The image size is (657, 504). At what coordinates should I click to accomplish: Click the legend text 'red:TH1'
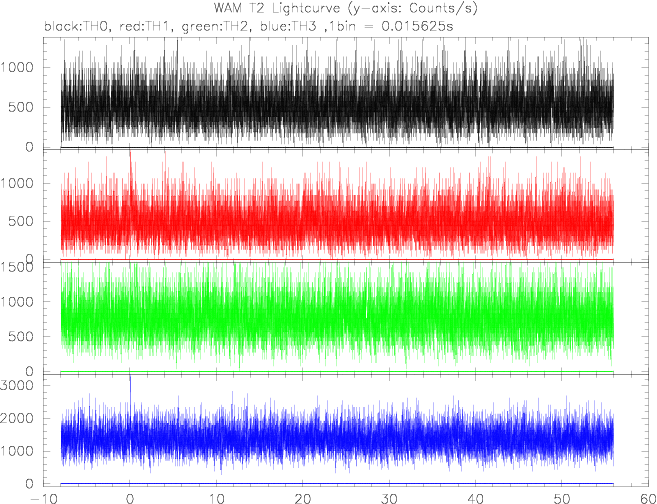click(146, 27)
